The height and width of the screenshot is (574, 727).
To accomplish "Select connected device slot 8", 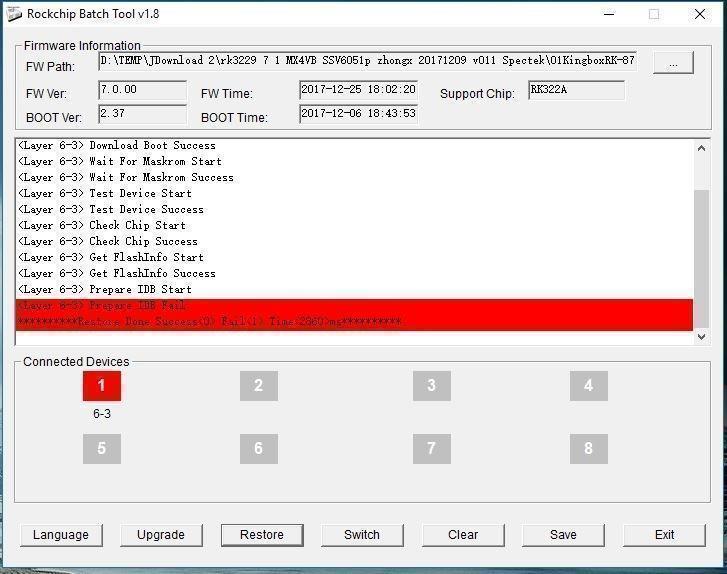I will pyautogui.click(x=589, y=448).
